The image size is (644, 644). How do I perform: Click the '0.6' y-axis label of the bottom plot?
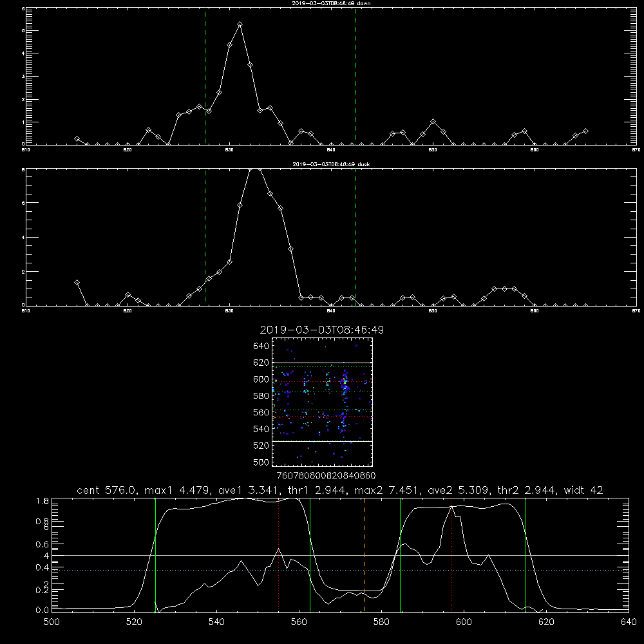43,544
